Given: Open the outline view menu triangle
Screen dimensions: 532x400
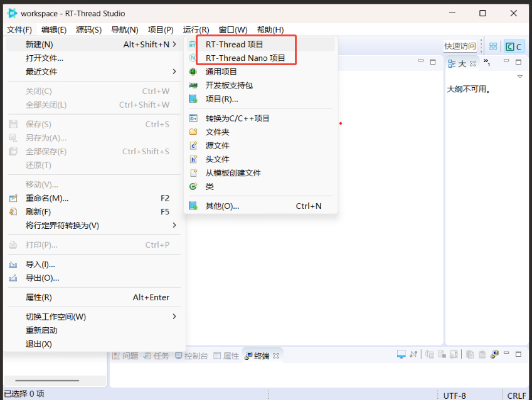Looking at the screenshot, I should [x=519, y=76].
